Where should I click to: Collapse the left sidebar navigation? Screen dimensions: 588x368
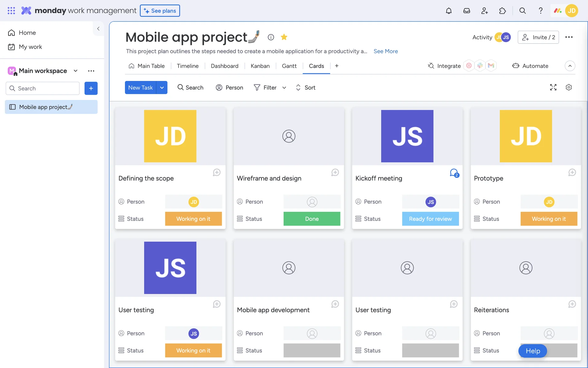tap(98, 29)
